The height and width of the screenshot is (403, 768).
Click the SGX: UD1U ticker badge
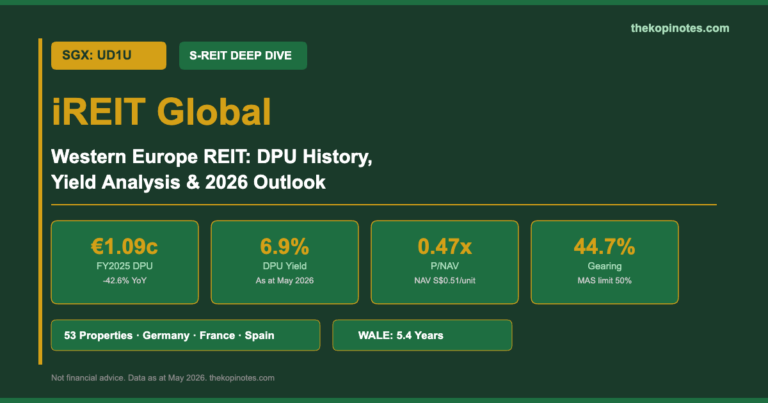tap(108, 55)
